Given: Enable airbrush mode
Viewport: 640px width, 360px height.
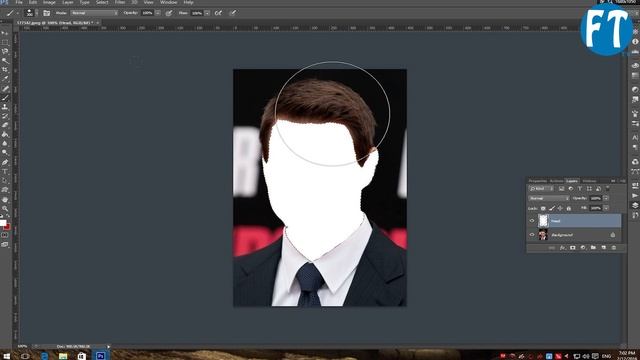Looking at the screenshot, I should (218, 13).
